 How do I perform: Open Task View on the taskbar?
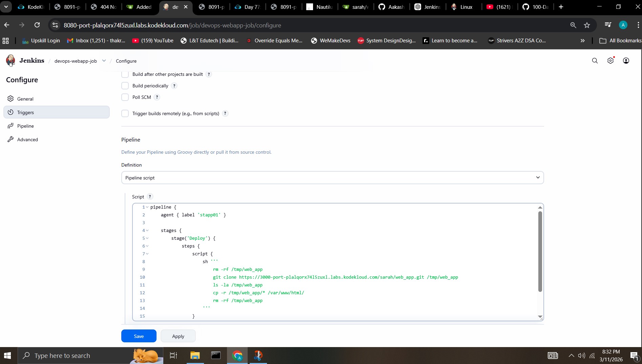tap(173, 356)
